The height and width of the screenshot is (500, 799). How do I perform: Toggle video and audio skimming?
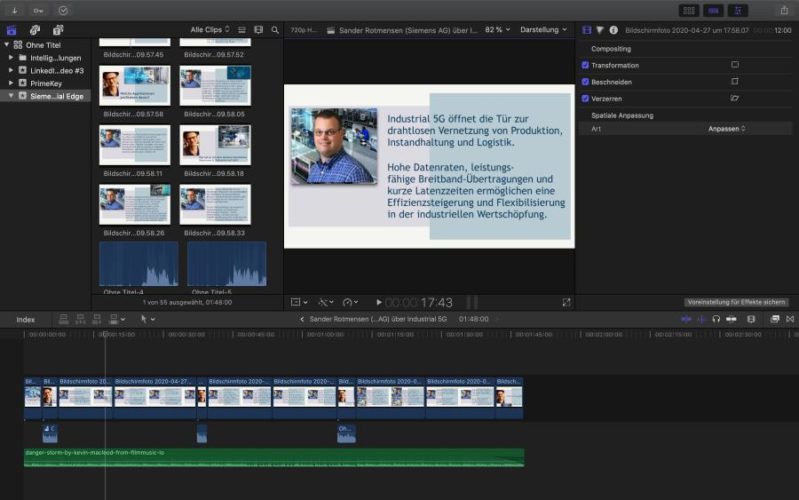[x=686, y=319]
